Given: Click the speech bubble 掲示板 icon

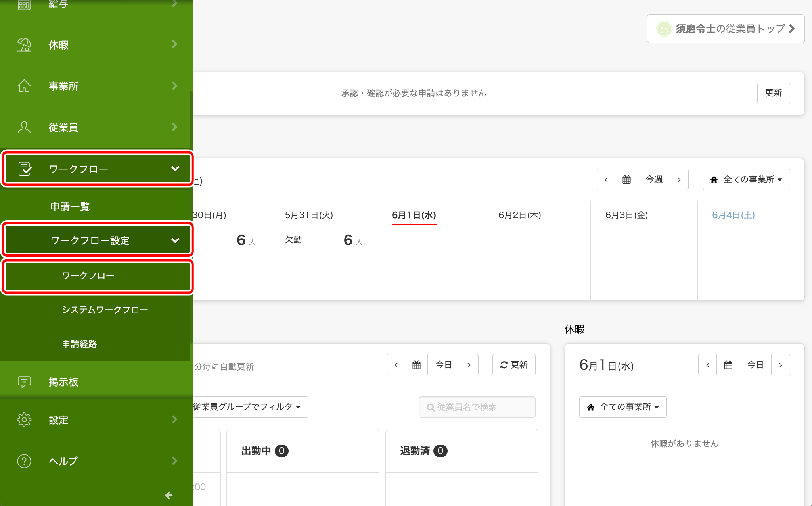Looking at the screenshot, I should tap(24, 382).
